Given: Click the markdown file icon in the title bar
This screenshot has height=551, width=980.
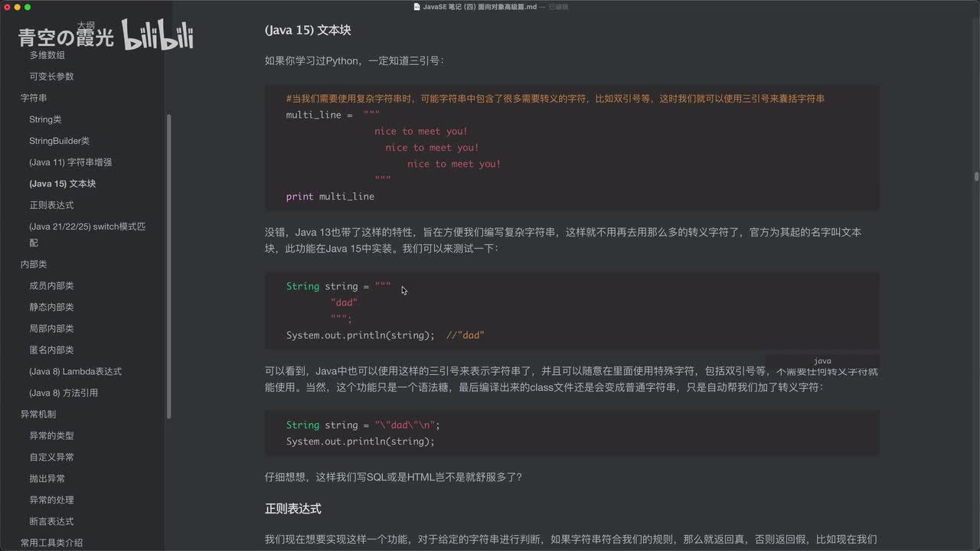Looking at the screenshot, I should (x=416, y=6).
